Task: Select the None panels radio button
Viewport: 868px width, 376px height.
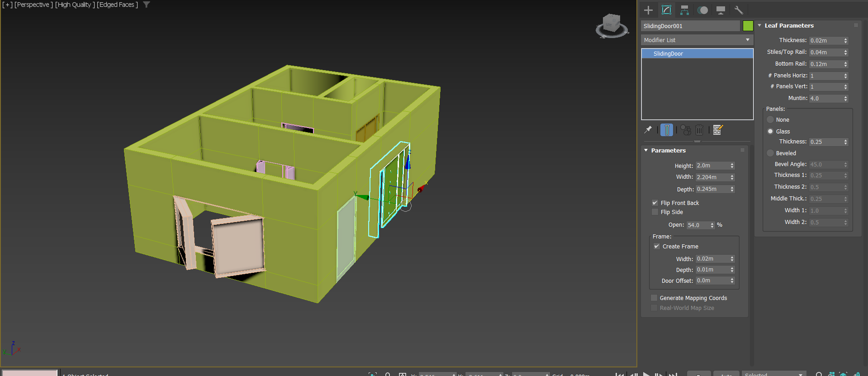Action: click(x=770, y=119)
